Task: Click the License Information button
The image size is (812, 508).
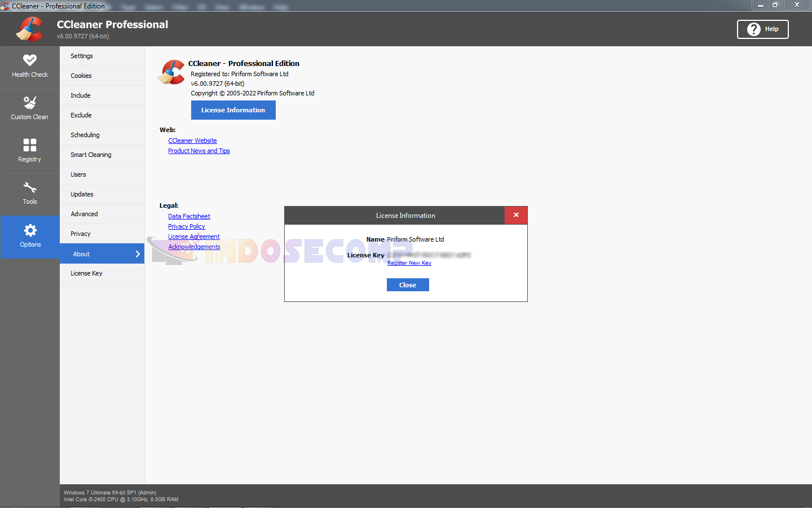Action: click(233, 110)
